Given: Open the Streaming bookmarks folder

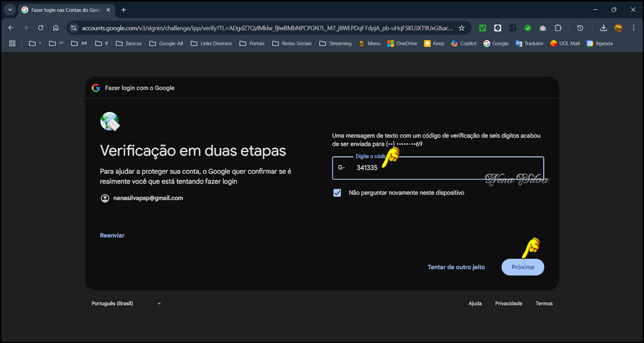Looking at the screenshot, I should pos(335,43).
